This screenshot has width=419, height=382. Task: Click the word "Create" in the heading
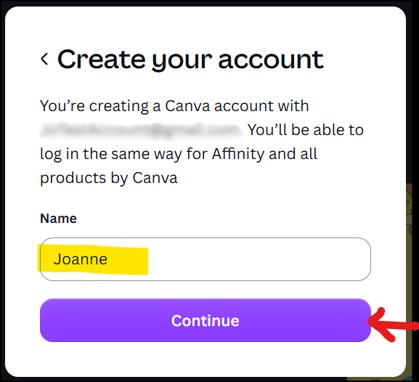102,60
